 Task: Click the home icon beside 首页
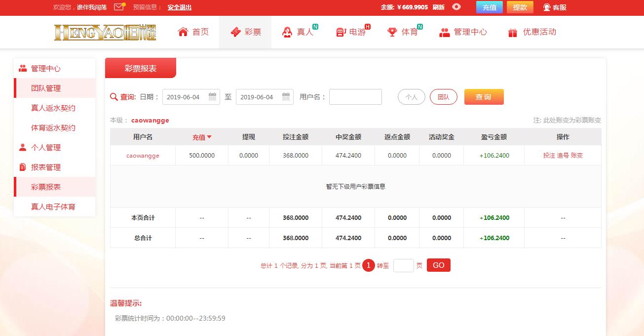click(x=183, y=32)
